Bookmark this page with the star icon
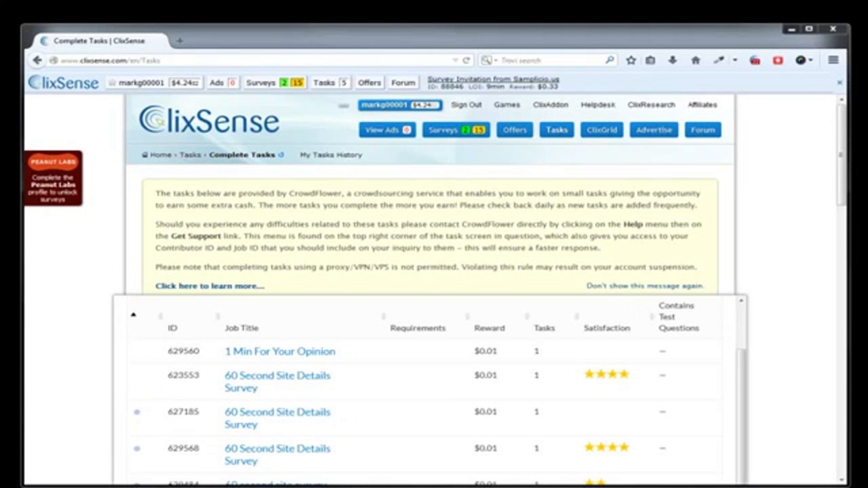The width and height of the screenshot is (868, 488). click(631, 60)
